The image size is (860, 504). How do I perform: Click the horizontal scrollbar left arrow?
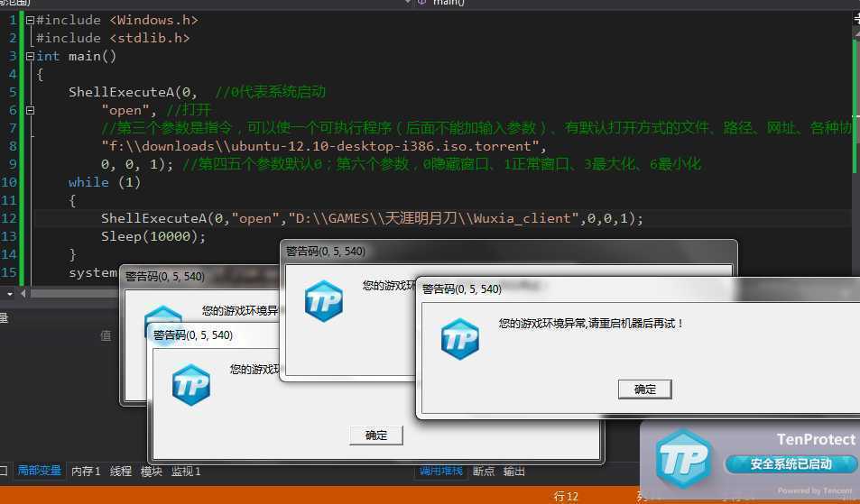[23, 294]
